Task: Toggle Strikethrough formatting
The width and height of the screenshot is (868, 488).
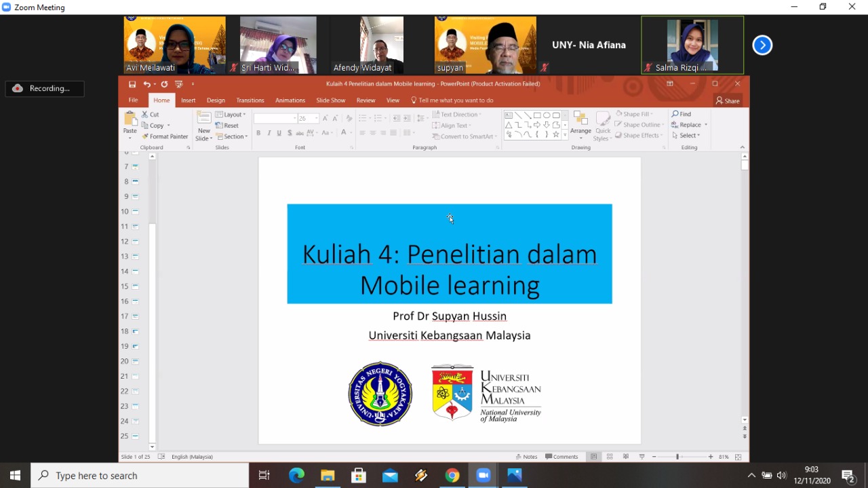Action: click(300, 133)
